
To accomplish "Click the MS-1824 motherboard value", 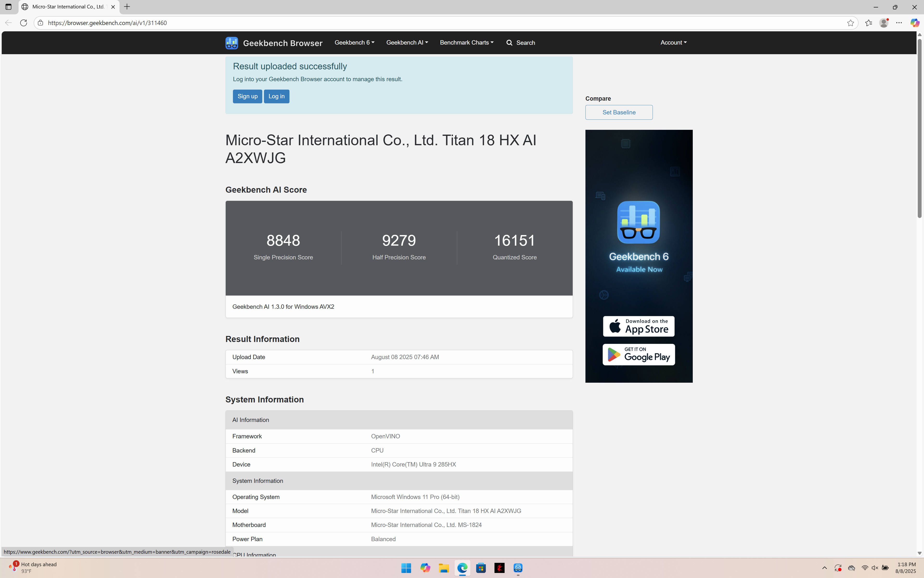I will coord(426,525).
